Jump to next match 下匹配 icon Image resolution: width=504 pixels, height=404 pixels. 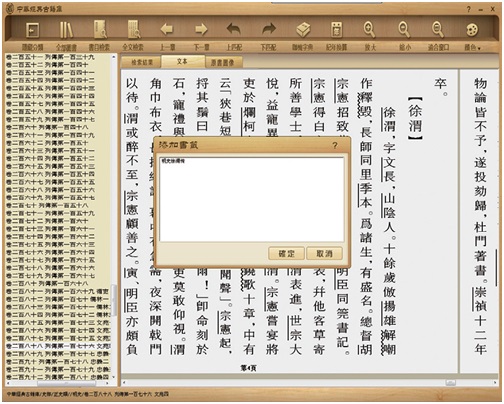269,29
